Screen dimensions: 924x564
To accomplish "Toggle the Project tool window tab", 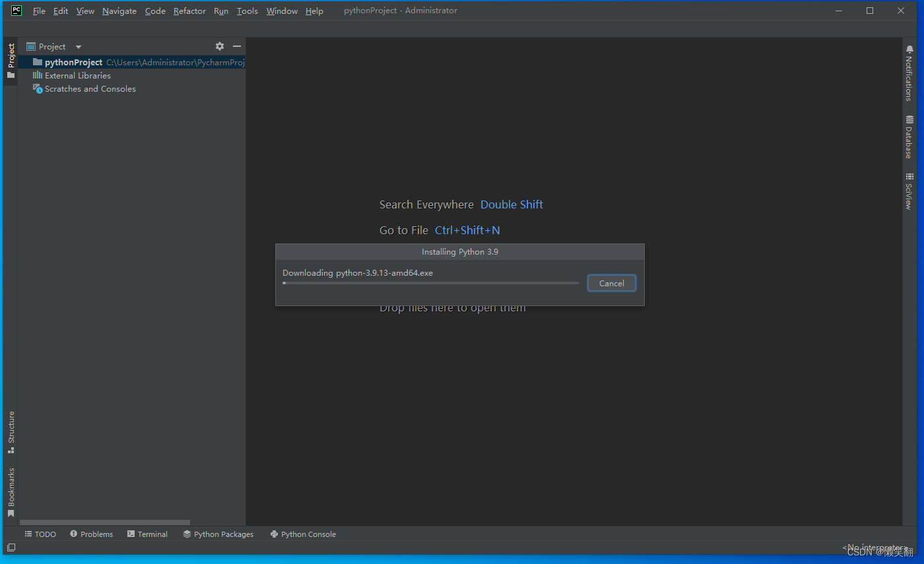I will pos(11,61).
